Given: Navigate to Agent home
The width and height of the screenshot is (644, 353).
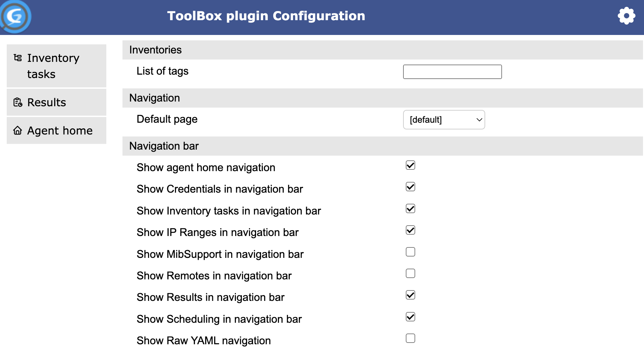Looking at the screenshot, I should coord(57,130).
